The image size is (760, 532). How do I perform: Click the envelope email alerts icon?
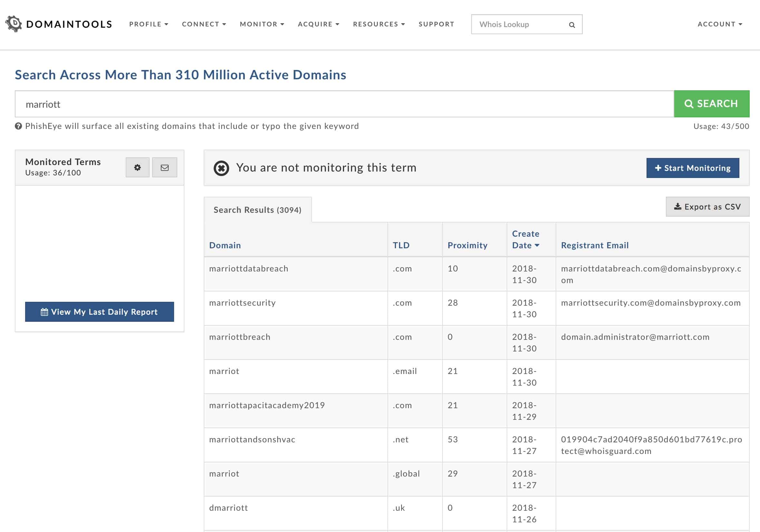pyautogui.click(x=164, y=168)
